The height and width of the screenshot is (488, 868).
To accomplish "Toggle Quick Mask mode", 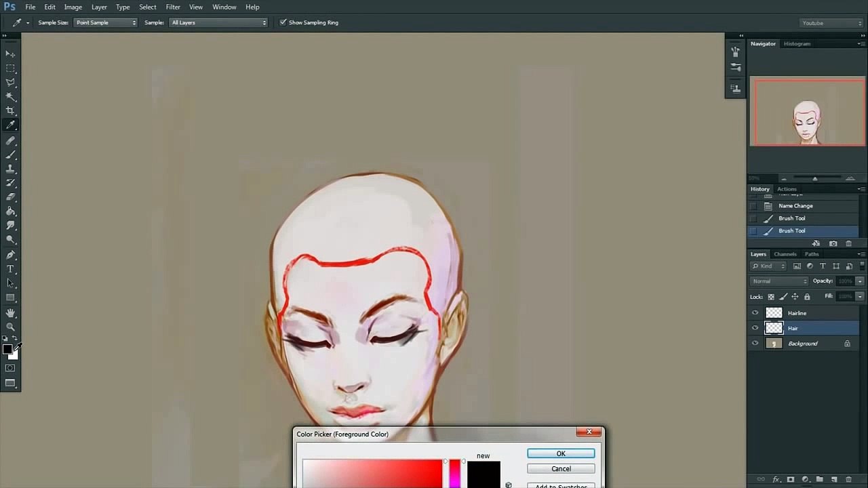I will (10, 368).
